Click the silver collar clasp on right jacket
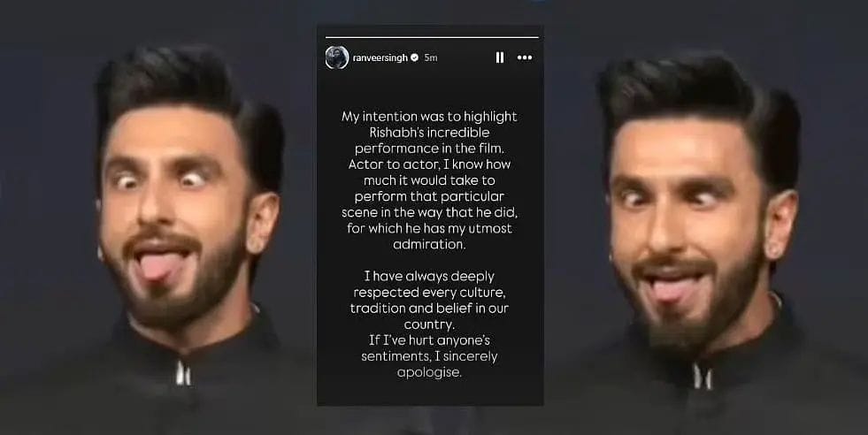 (703, 377)
